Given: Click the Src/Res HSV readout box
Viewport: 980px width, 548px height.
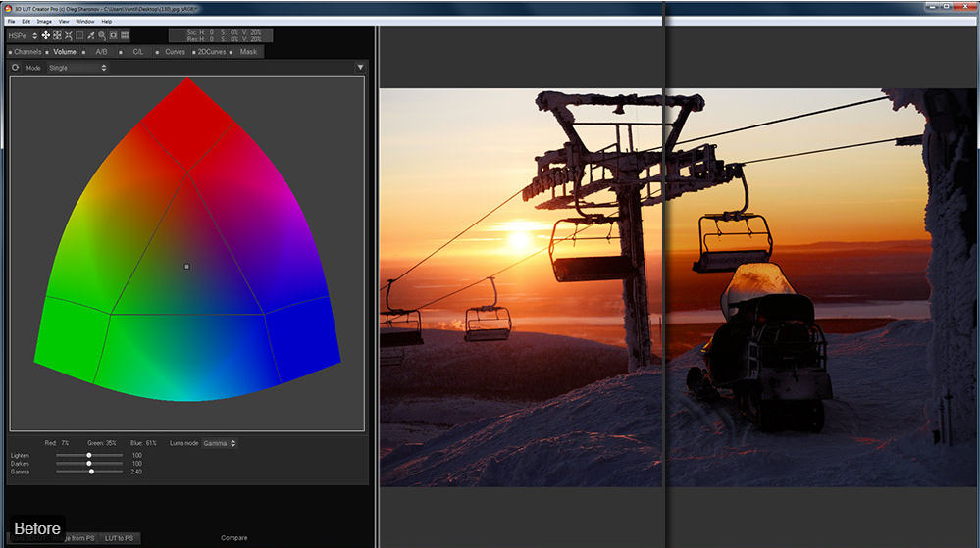Looking at the screenshot, I should (221, 35).
